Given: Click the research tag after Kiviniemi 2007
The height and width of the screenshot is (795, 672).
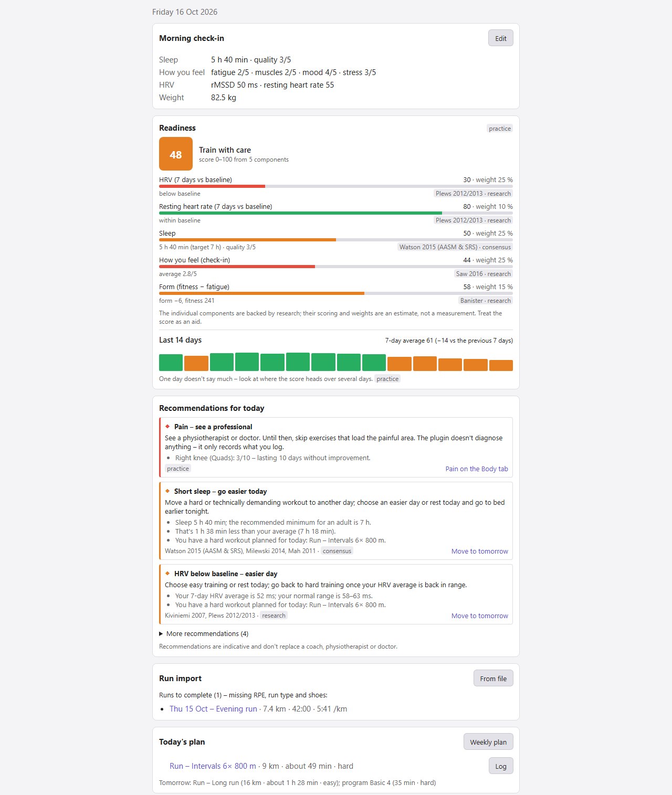Looking at the screenshot, I should coord(274,616).
